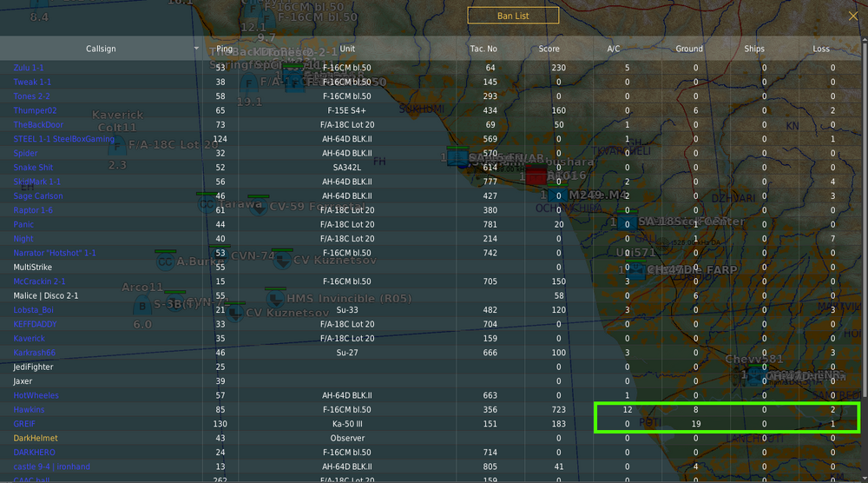
Task: Click the red unit marker on map
Action: pos(536,176)
